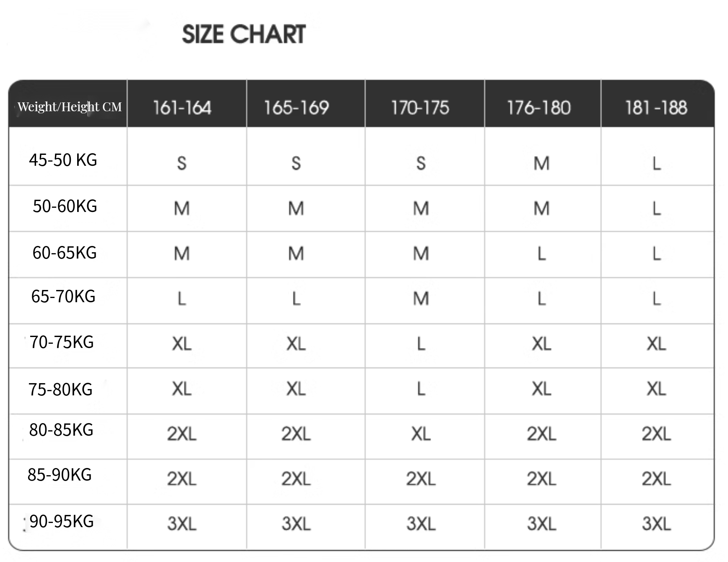Select the 85-90KG row label
728x562 pixels.
click(60, 475)
